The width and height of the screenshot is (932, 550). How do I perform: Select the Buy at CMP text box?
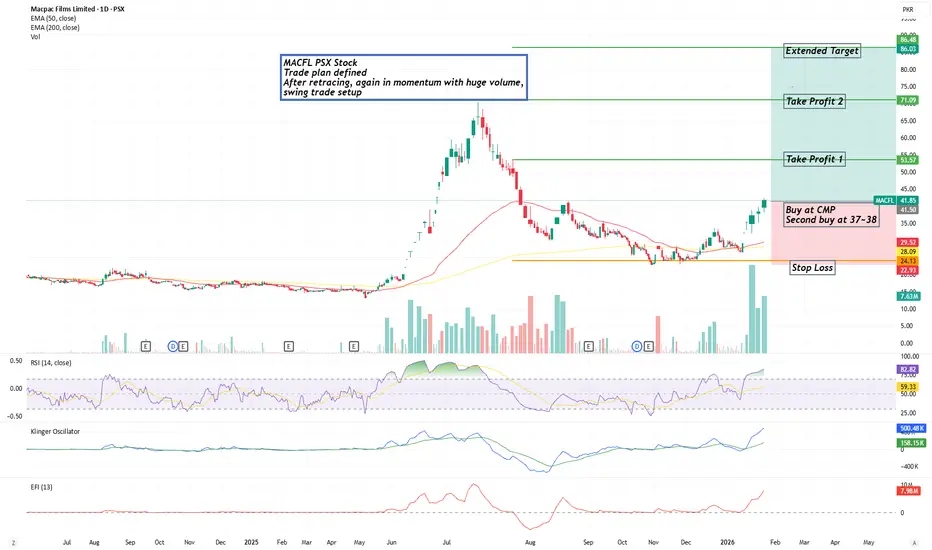point(831,215)
